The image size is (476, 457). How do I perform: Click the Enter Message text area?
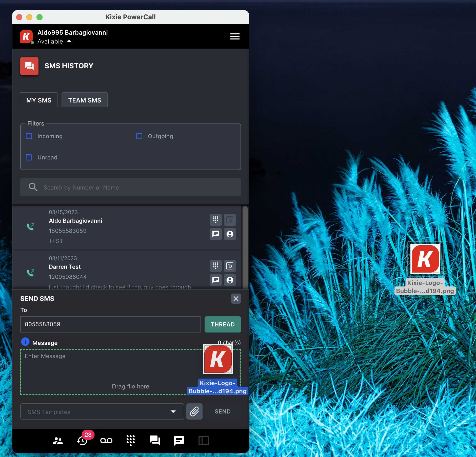pyautogui.click(x=131, y=372)
